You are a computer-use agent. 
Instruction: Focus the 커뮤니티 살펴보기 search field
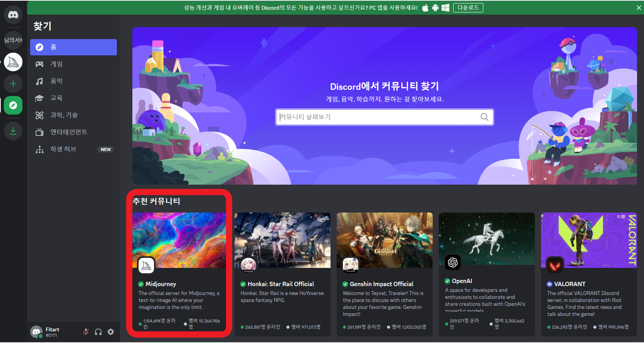384,117
